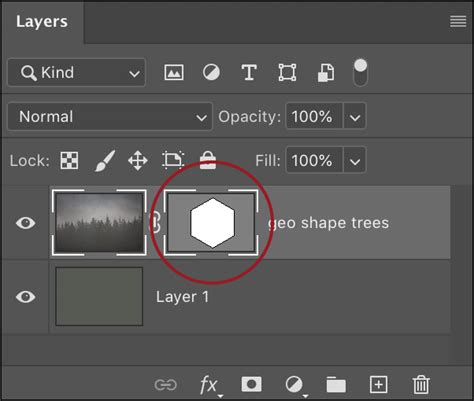Filter for smart objects
This screenshot has height=401, width=474.
[x=325, y=72]
